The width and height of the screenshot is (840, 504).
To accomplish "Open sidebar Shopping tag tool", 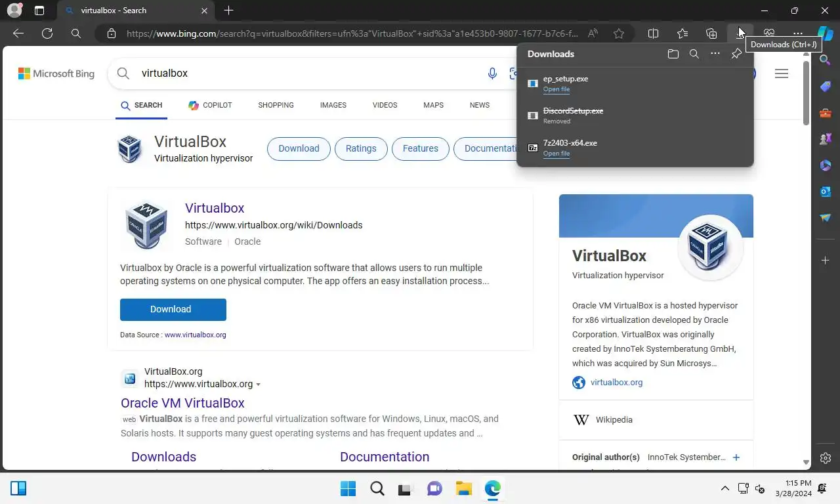I will [x=826, y=87].
